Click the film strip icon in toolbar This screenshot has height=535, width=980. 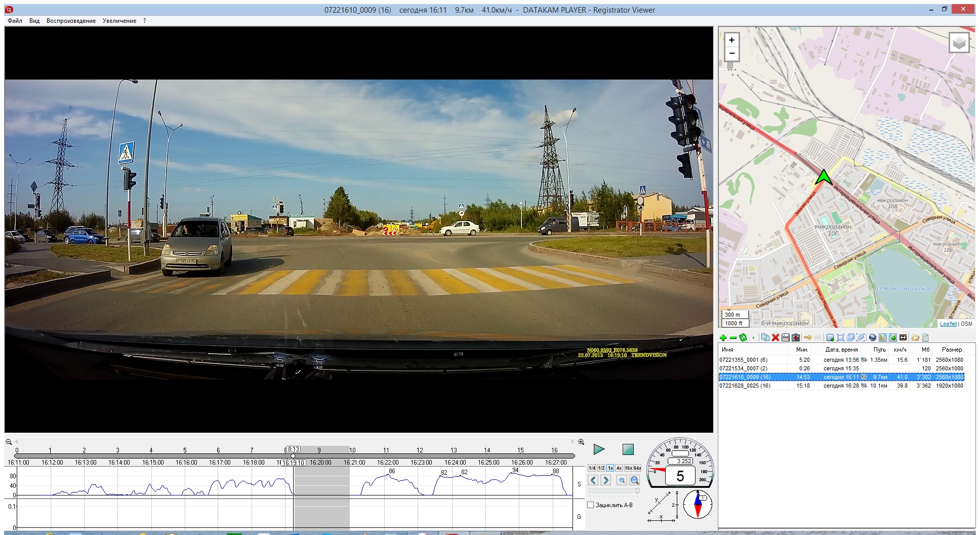[x=903, y=338]
